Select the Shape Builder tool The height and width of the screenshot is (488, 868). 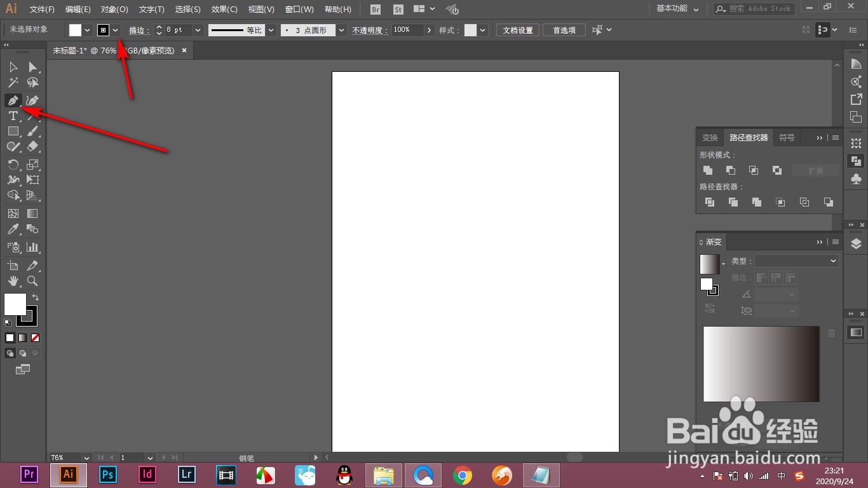(x=13, y=195)
